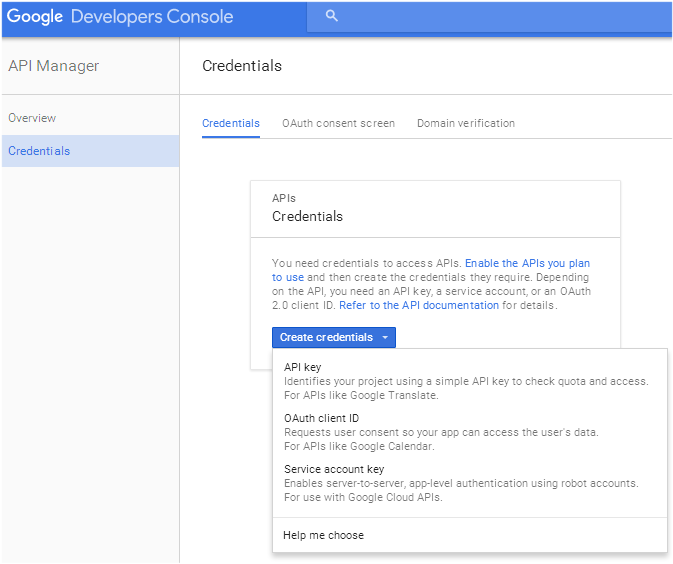Click Help me choose menu entry
Image resolution: width=673 pixels, height=564 pixels.
(323, 535)
